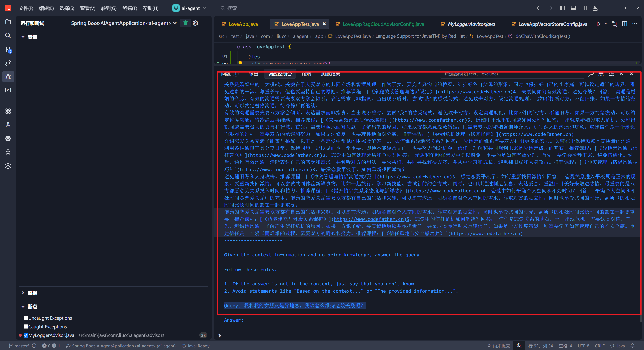Screen dimensions: 644x350
Task: Open the Explorer icon in the activity bar
Action: [x=8, y=22]
